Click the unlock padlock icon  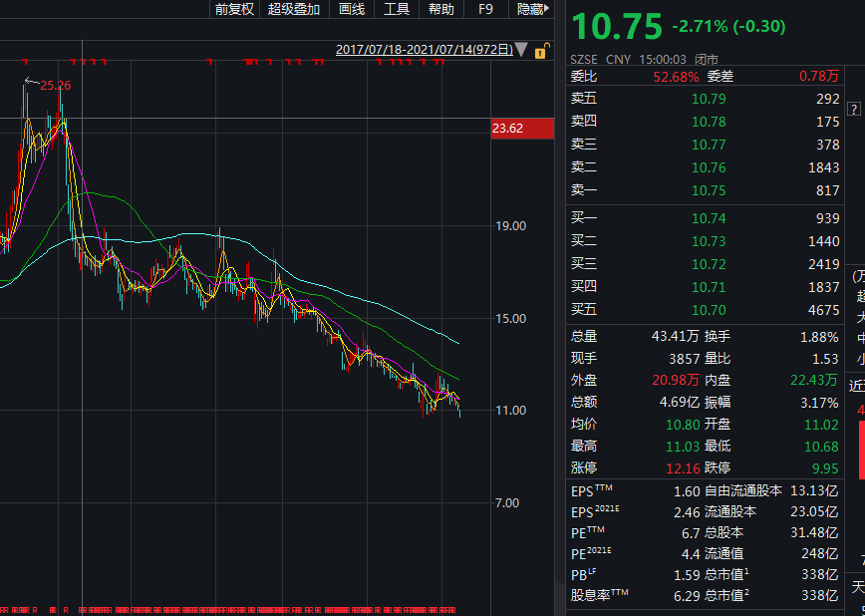[541, 50]
